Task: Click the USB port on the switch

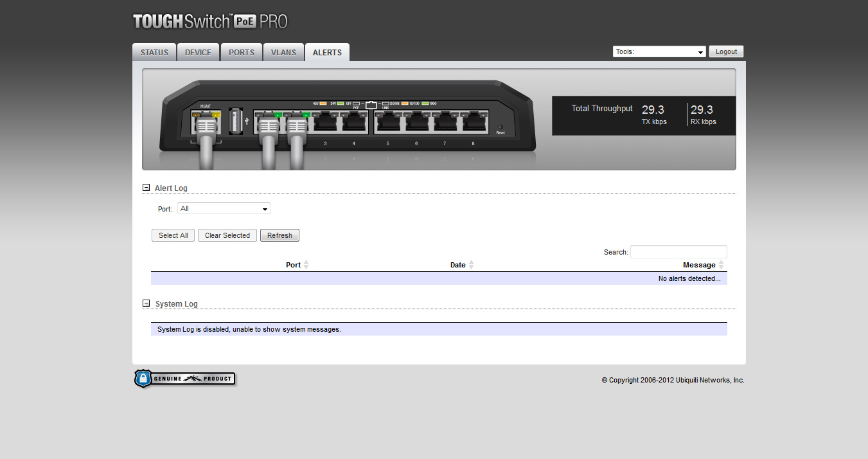Action: tap(235, 121)
